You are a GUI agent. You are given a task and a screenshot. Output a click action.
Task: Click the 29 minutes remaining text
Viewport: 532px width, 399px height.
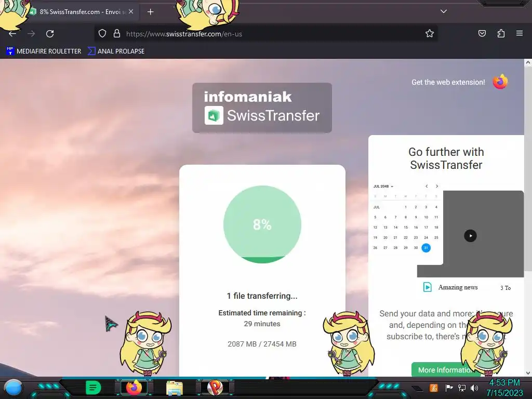tap(262, 324)
